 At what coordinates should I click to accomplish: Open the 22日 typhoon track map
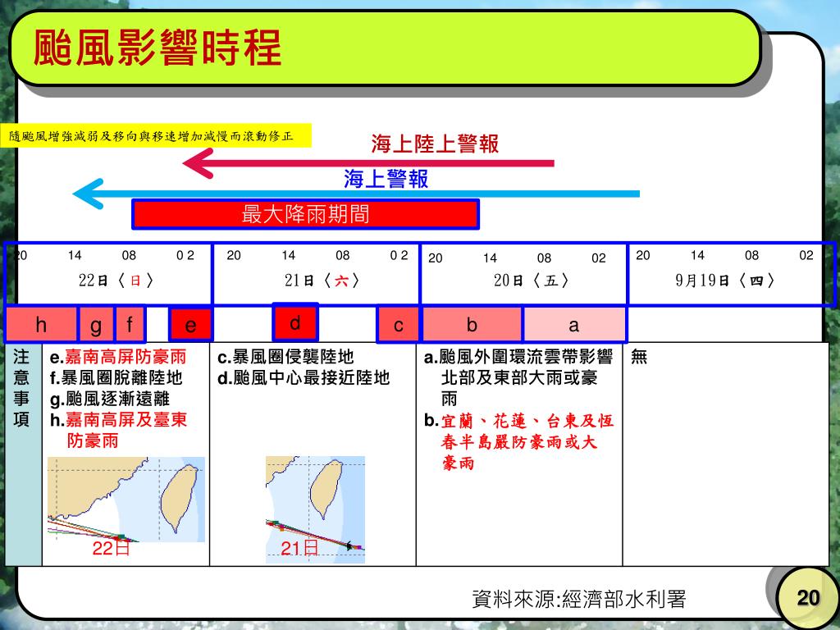126,500
